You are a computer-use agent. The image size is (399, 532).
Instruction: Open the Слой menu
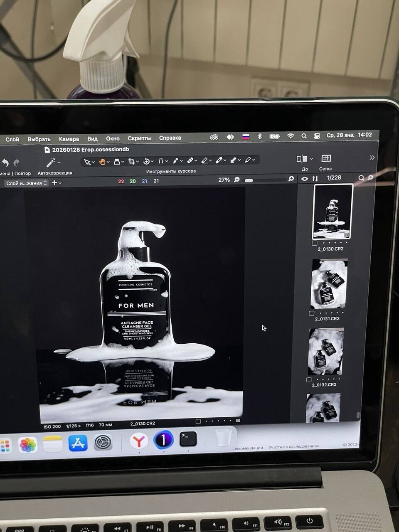(x=12, y=140)
